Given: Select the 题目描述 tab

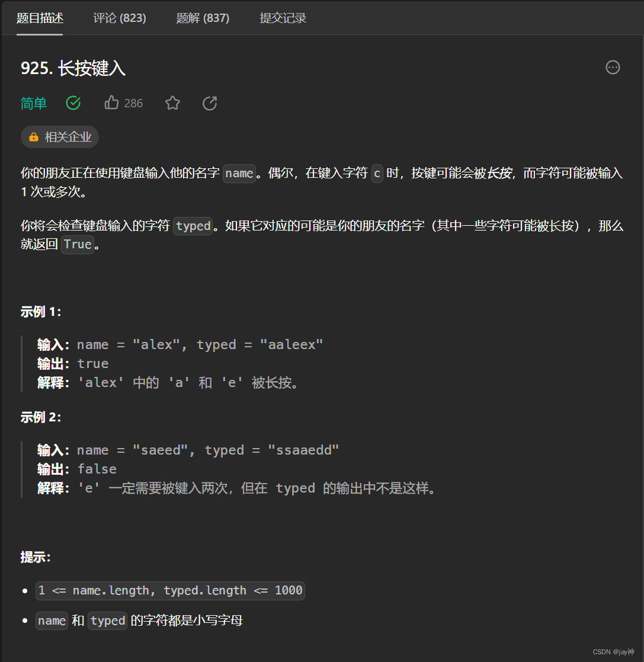Looking at the screenshot, I should (x=40, y=18).
